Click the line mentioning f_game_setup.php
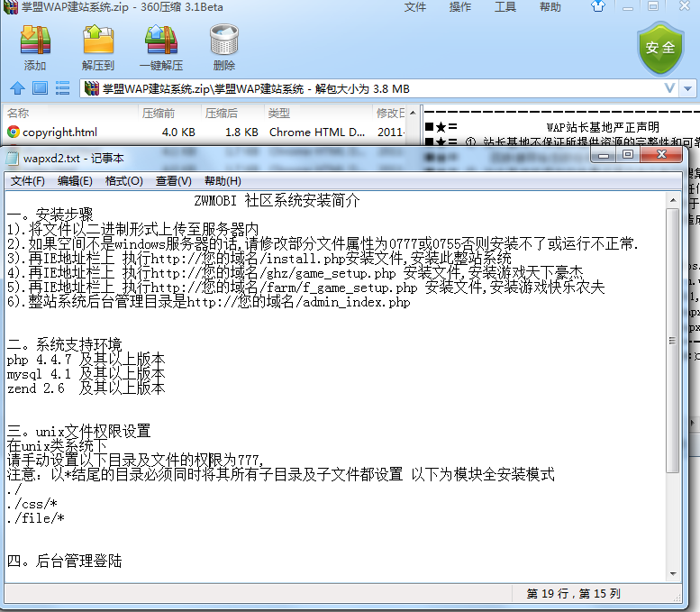The height and width of the screenshot is (612, 700). 305,288
